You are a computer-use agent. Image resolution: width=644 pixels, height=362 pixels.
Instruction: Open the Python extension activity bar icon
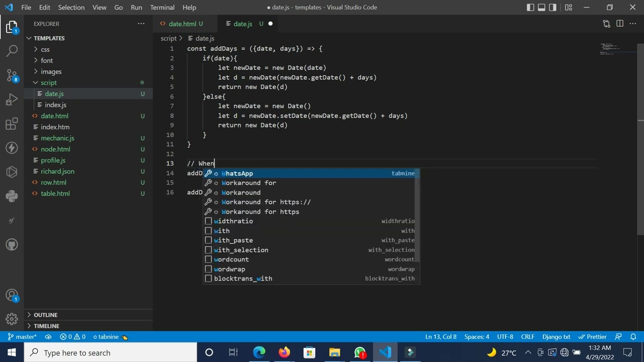(x=12, y=196)
